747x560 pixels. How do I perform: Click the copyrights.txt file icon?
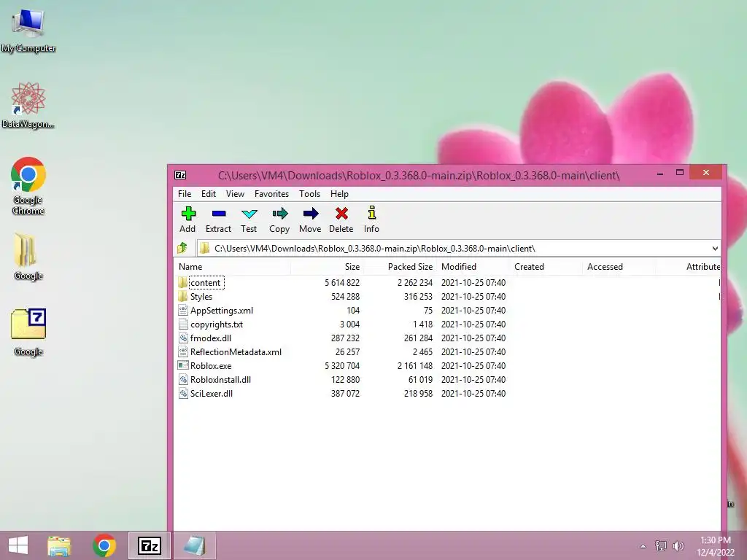(x=182, y=324)
